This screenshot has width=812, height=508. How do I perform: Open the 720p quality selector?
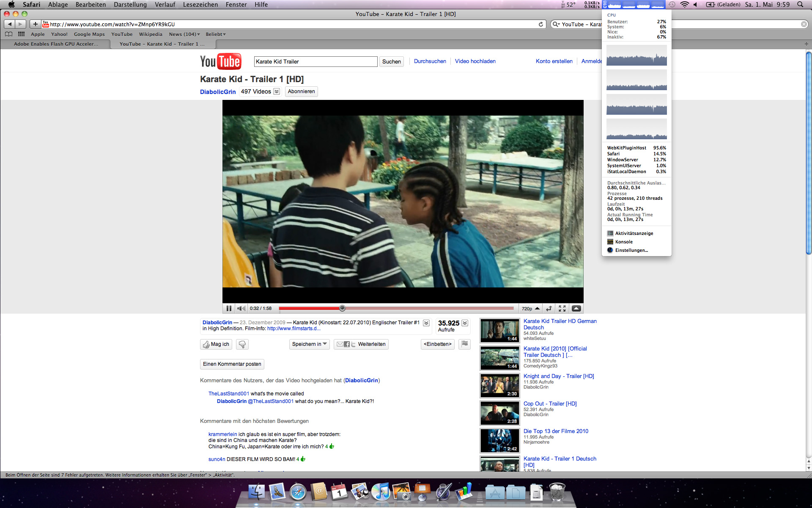point(530,309)
